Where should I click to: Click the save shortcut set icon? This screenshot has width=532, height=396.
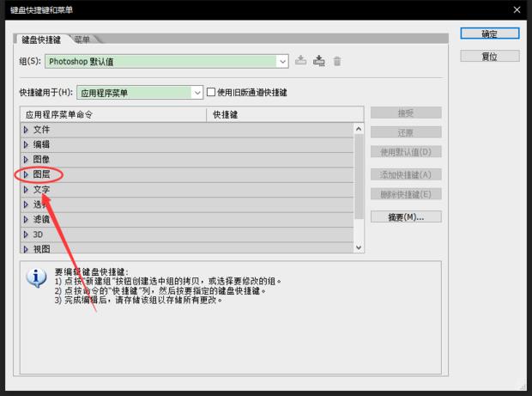(x=300, y=61)
